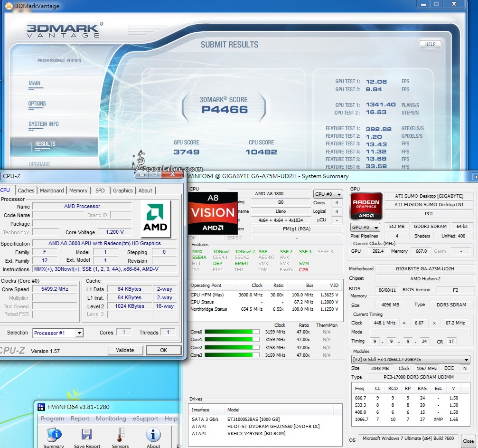
Task: Open the Processor #1 selection dropdown
Action: [x=58, y=333]
